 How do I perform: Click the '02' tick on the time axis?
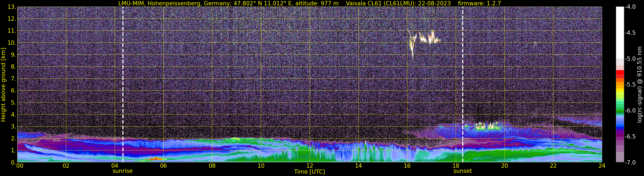[66, 166]
